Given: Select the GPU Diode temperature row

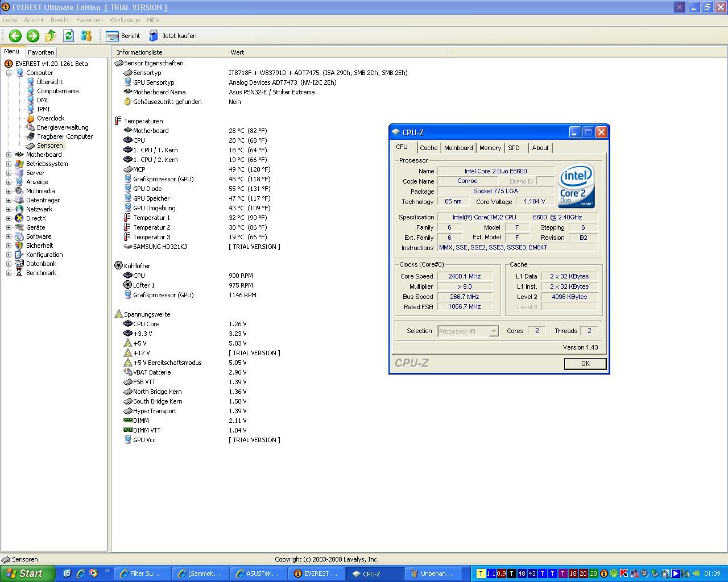Looking at the screenshot, I should [x=147, y=189].
